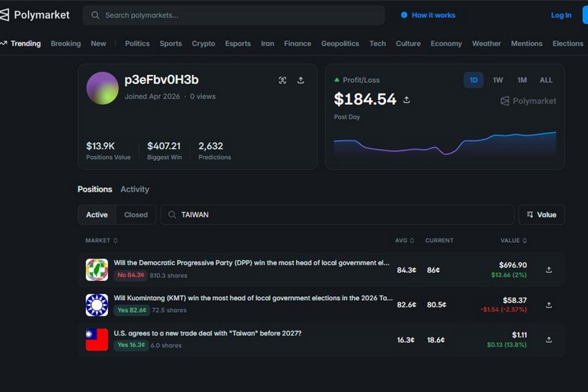Image resolution: width=588 pixels, height=392 pixels.
Task: Open the Economy category
Action: click(446, 43)
